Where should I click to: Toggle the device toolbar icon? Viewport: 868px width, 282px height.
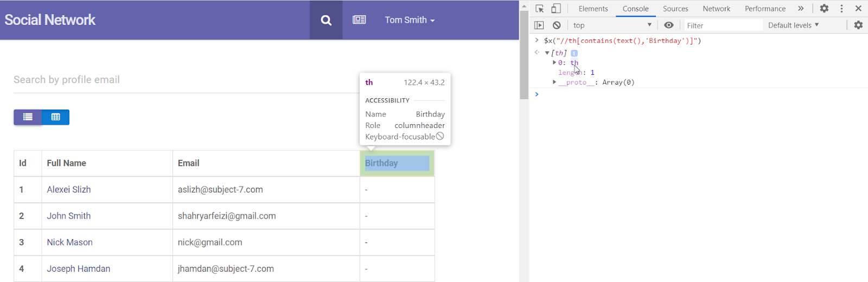click(x=556, y=9)
